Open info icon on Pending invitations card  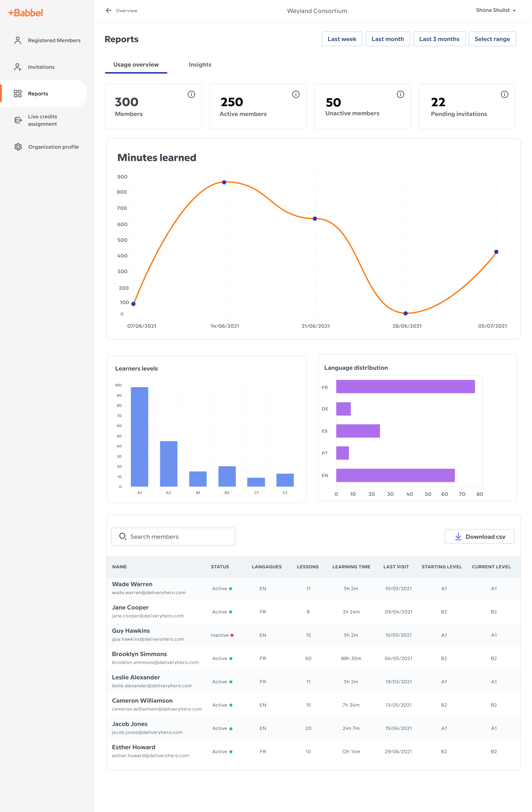pos(505,94)
